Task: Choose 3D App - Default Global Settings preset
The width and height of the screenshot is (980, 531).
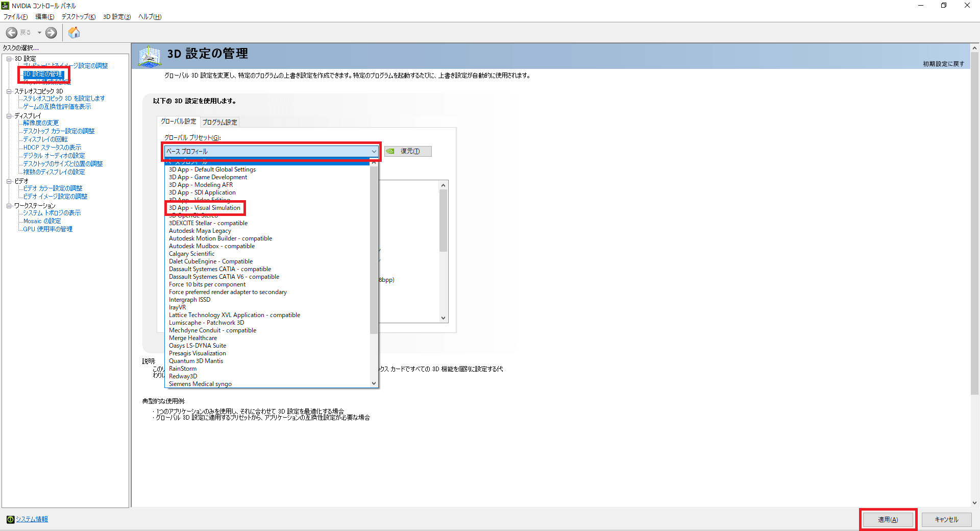Action: [212, 170]
